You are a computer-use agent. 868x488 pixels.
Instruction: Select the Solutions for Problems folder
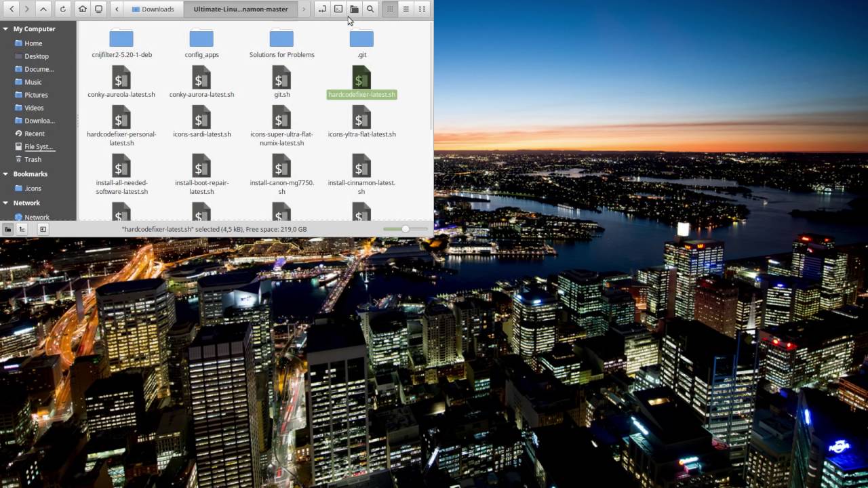281,43
